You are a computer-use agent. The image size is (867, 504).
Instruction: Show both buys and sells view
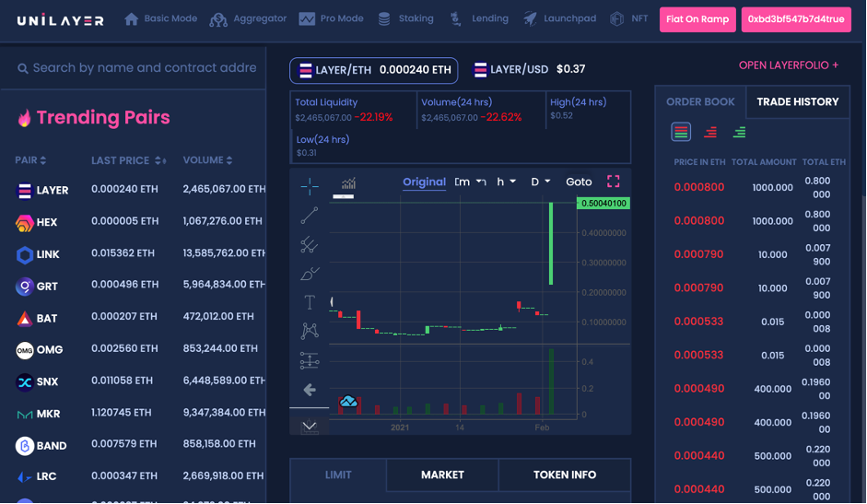coord(681,133)
